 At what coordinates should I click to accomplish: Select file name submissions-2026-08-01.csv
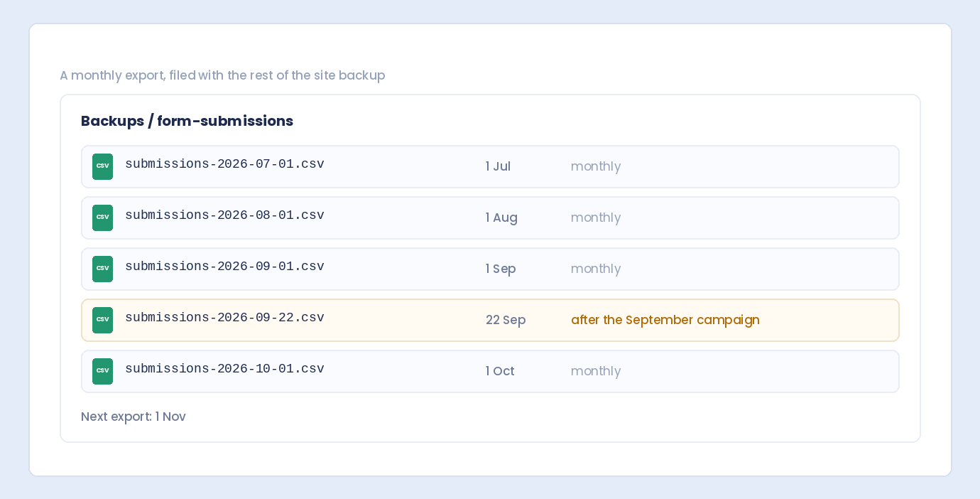point(224,215)
